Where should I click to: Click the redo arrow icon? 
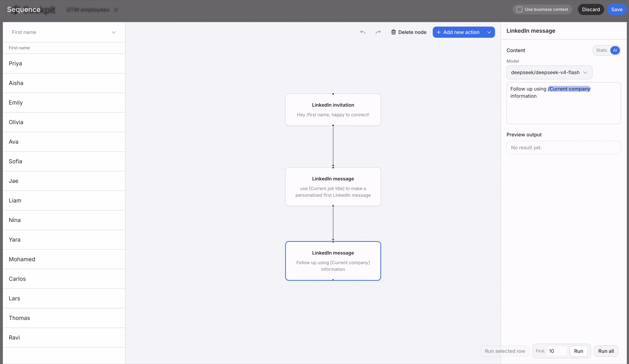point(378,32)
